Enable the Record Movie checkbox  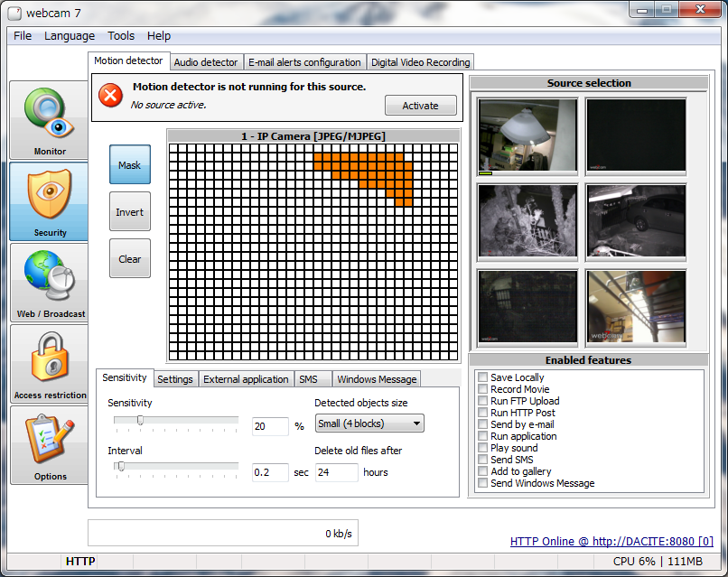click(x=483, y=389)
